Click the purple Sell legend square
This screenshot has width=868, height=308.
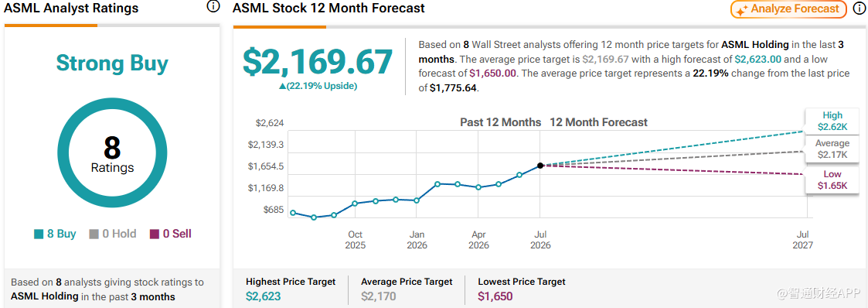[x=155, y=234]
